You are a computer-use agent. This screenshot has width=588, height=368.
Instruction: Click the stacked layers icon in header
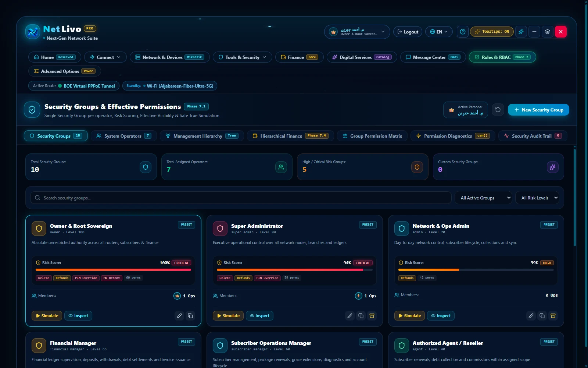click(548, 32)
